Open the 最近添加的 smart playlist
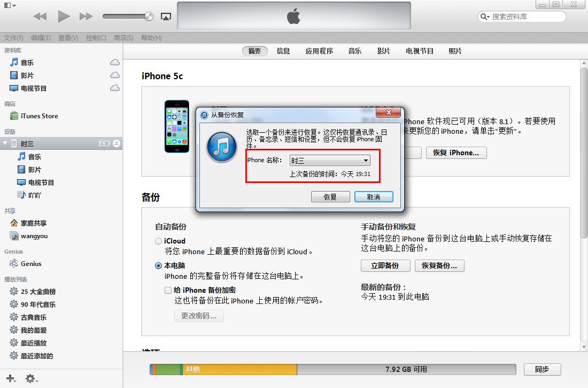588x388 pixels. coord(44,355)
